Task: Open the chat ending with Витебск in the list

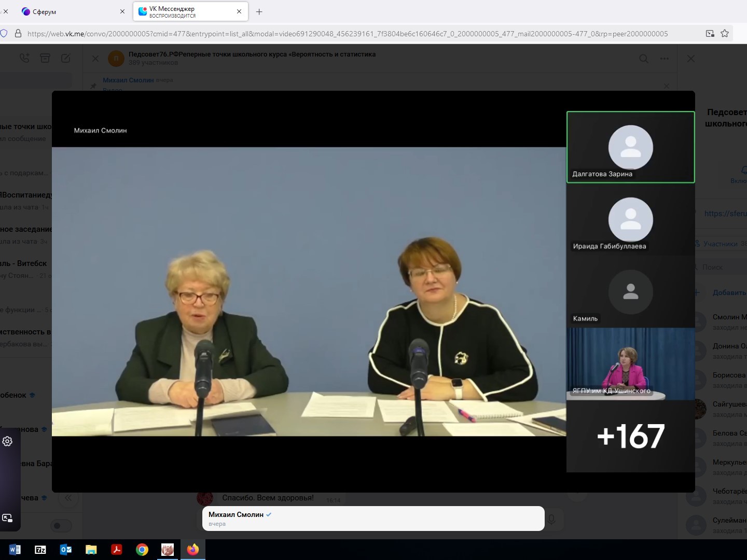Action: (x=26, y=269)
